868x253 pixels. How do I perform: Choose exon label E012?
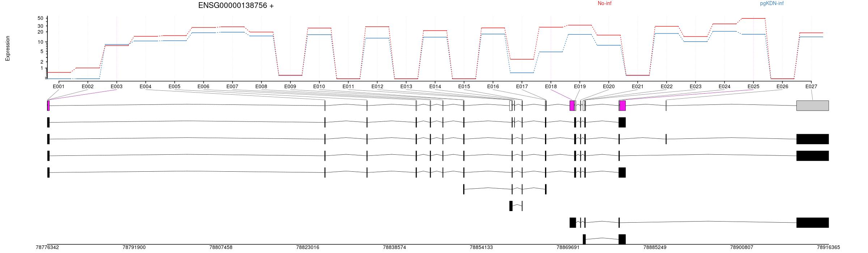click(377, 86)
